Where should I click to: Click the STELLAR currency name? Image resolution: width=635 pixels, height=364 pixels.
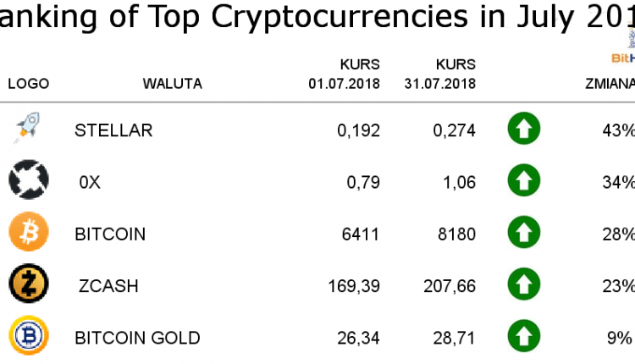click(113, 130)
